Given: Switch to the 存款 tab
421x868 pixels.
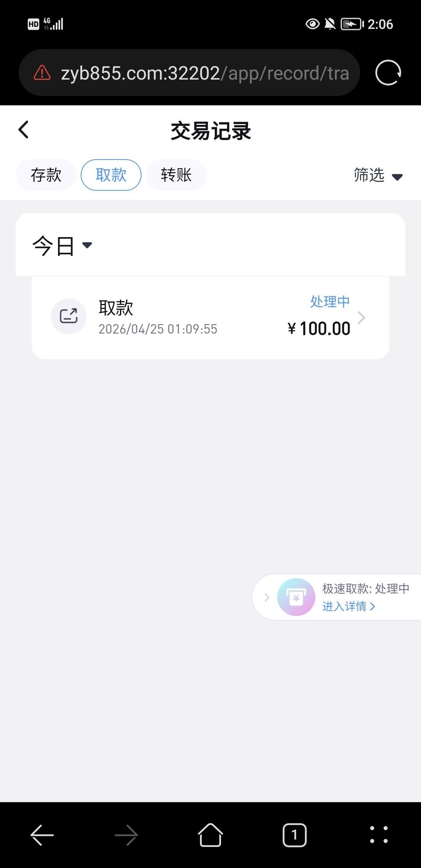Looking at the screenshot, I should click(46, 175).
